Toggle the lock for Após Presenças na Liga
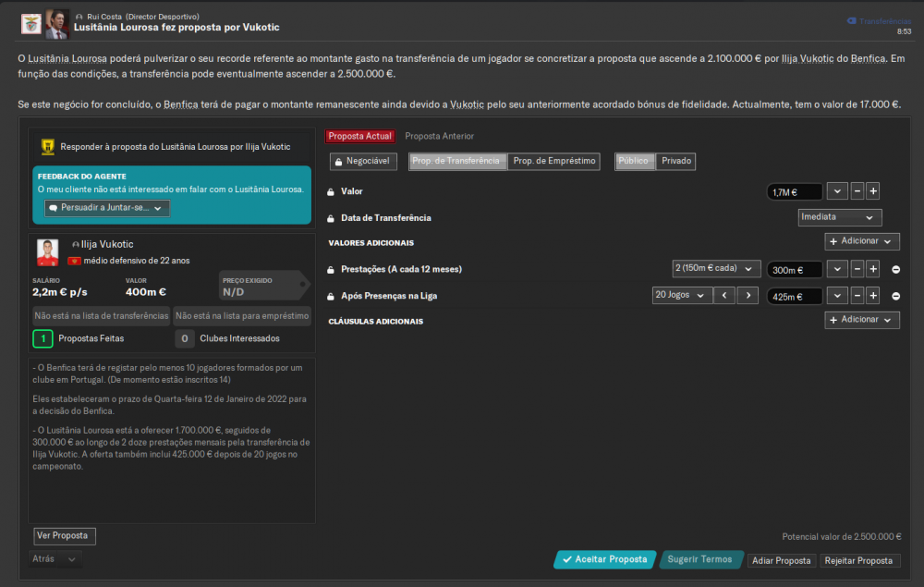924x587 pixels. [331, 297]
